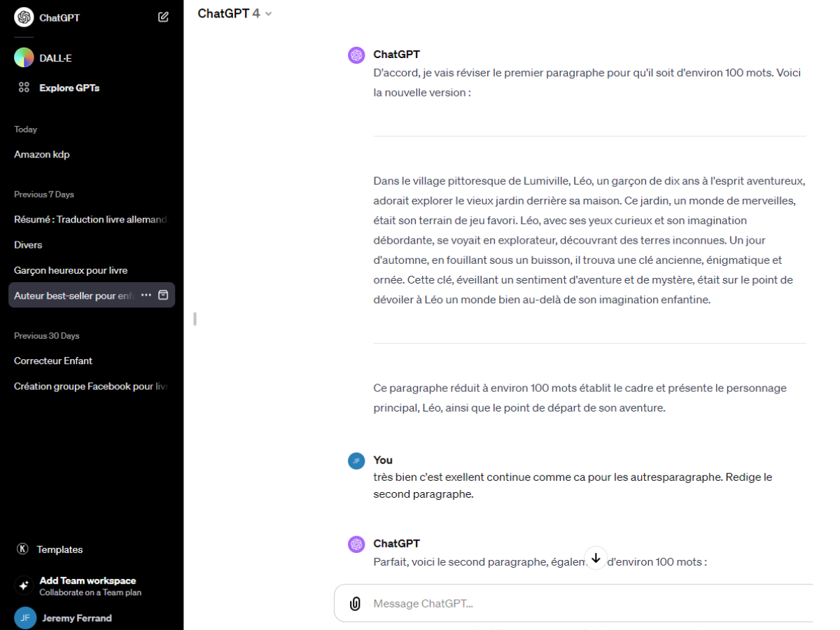This screenshot has height=630, width=840.
Task: Open Explore GPTs grid icon
Action: (24, 87)
